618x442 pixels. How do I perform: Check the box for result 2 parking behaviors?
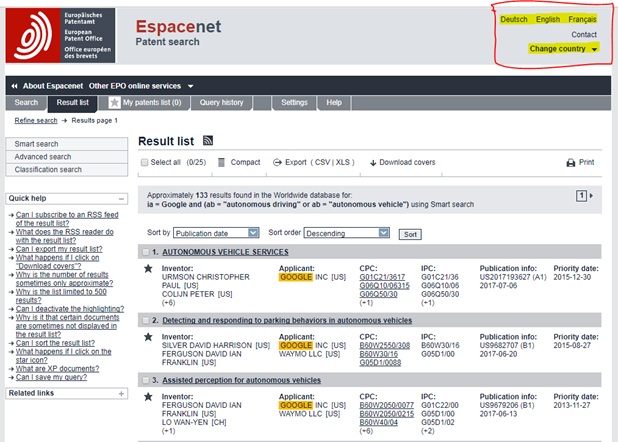[x=146, y=320]
